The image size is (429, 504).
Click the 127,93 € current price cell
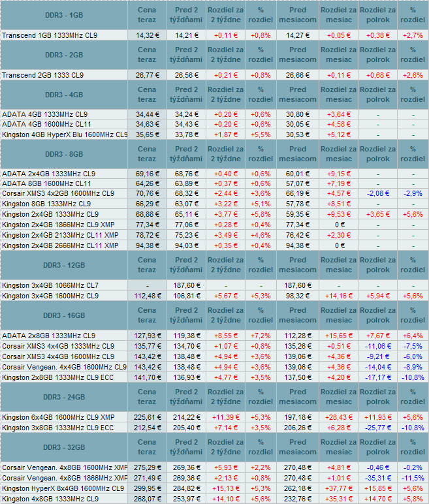pyautogui.click(x=148, y=336)
